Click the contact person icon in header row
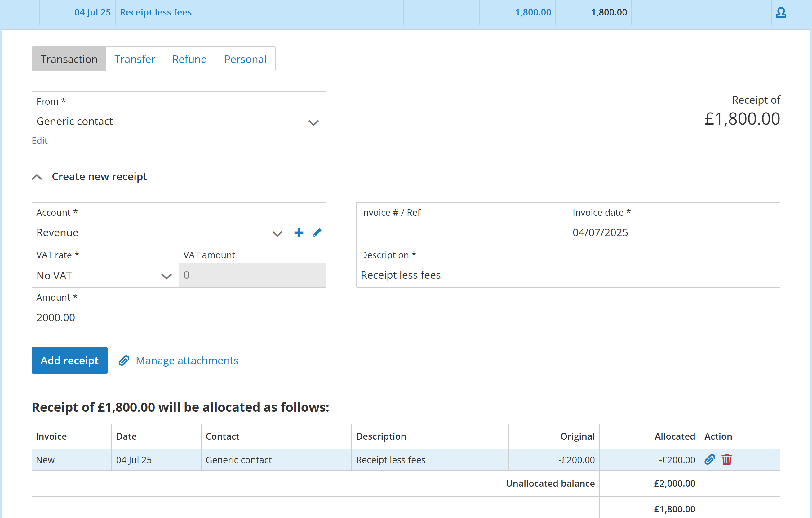The width and height of the screenshot is (812, 518). pyautogui.click(x=781, y=12)
